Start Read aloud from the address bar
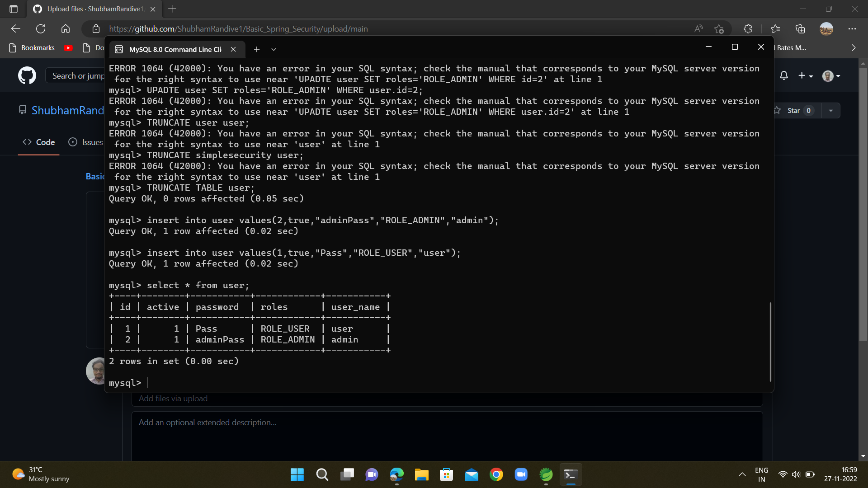The height and width of the screenshot is (488, 868). click(x=698, y=28)
